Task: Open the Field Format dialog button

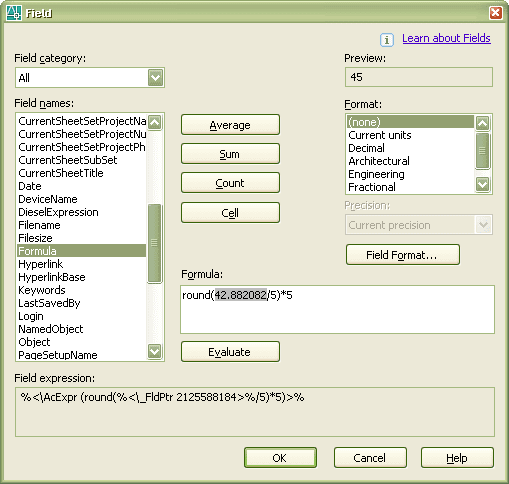Action: pos(403,255)
